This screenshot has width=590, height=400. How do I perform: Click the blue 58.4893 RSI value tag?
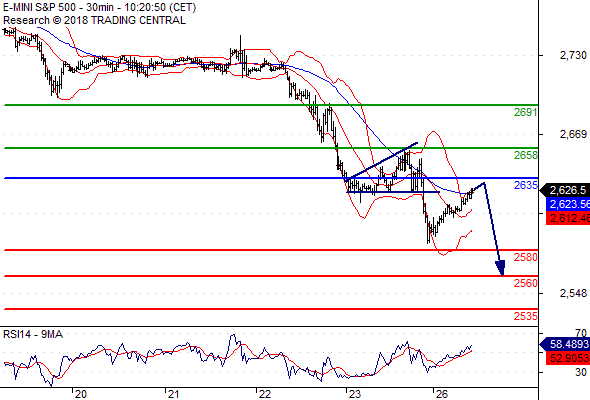click(566, 344)
